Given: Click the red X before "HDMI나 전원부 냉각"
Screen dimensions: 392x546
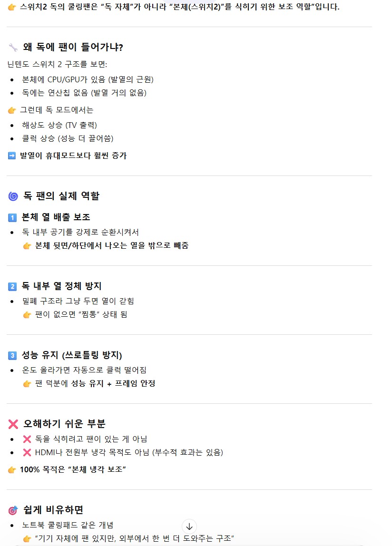Looking at the screenshot, I should click(27, 452).
